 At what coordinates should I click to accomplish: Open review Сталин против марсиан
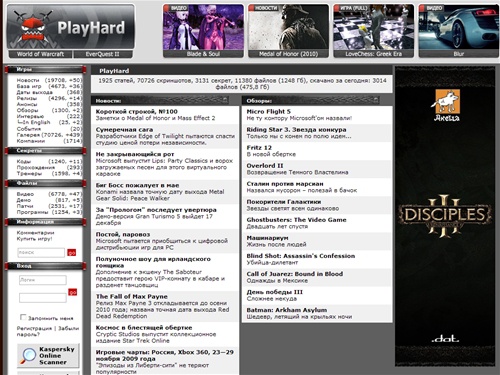coord(285,184)
